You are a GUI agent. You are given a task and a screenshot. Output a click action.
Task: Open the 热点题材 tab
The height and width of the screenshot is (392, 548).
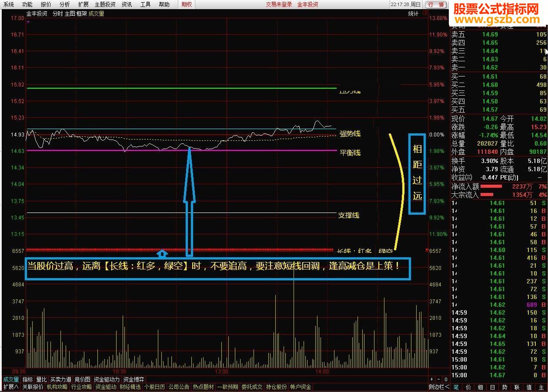point(203,387)
